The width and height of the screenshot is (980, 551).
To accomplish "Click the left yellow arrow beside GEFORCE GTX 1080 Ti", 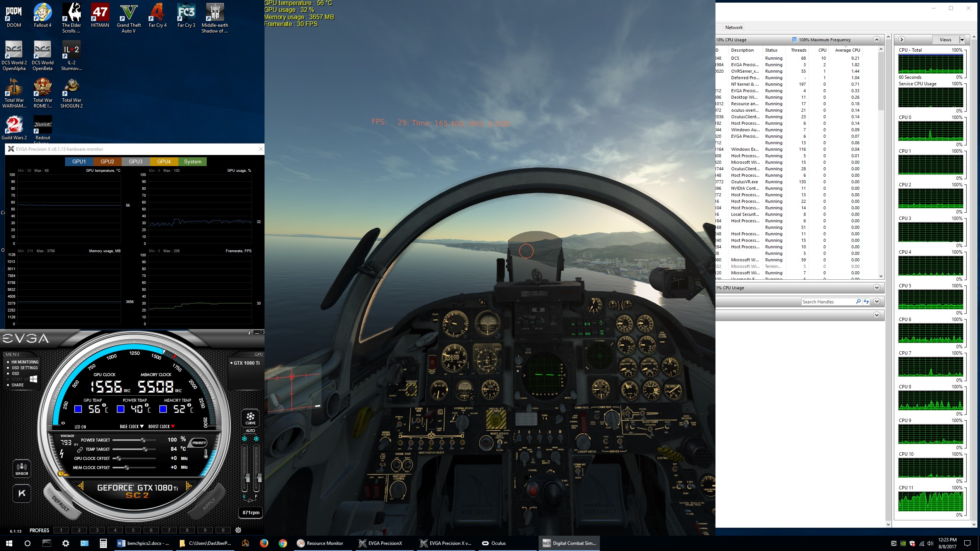I will click(81, 486).
